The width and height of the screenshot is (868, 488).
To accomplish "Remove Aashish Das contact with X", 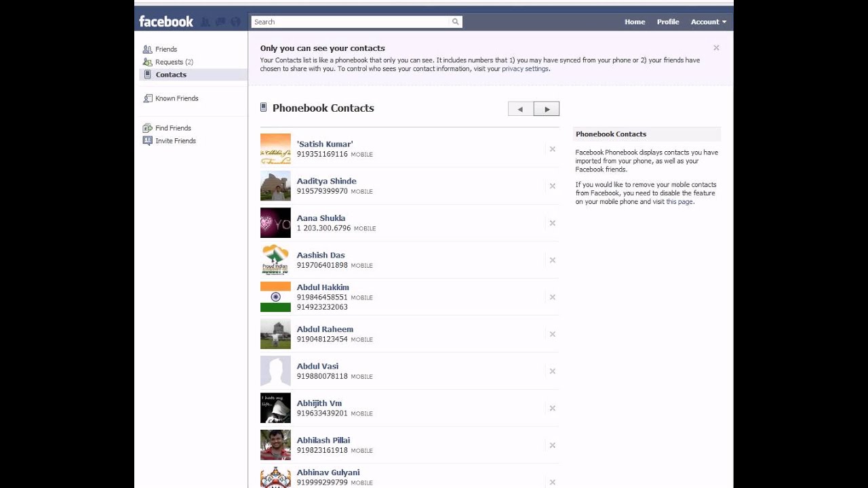I will pyautogui.click(x=553, y=260).
